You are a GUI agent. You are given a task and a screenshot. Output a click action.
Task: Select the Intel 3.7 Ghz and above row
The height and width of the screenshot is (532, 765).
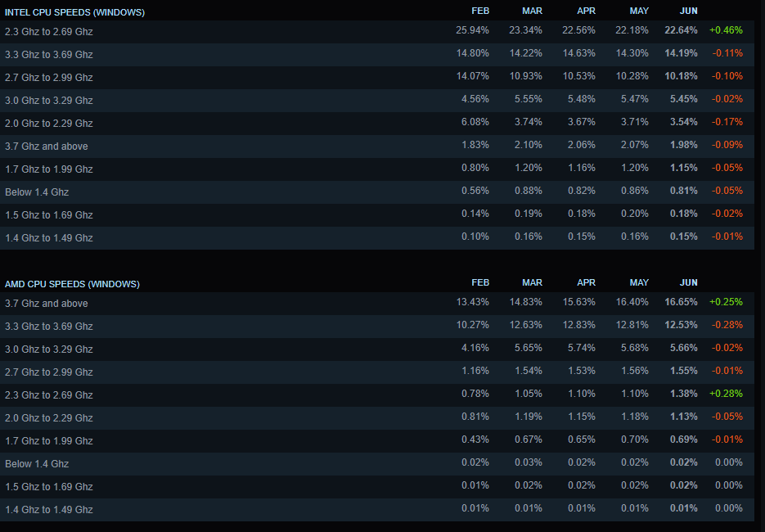click(x=377, y=147)
